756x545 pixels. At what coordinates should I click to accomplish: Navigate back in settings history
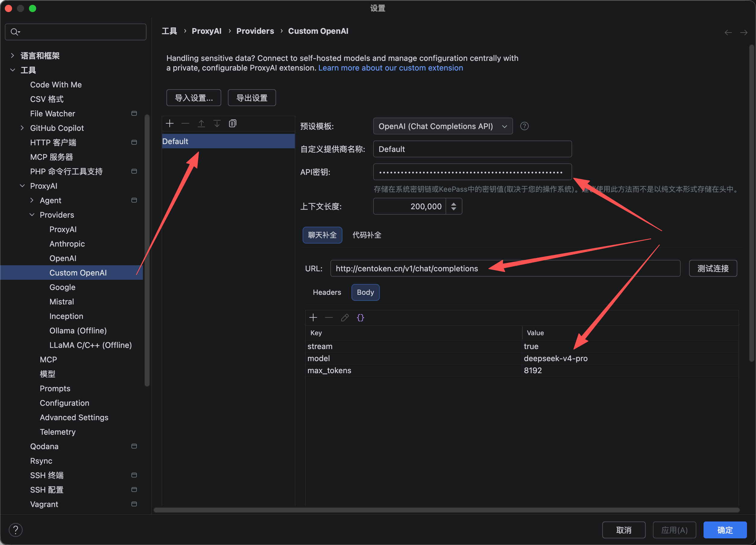pyautogui.click(x=728, y=32)
